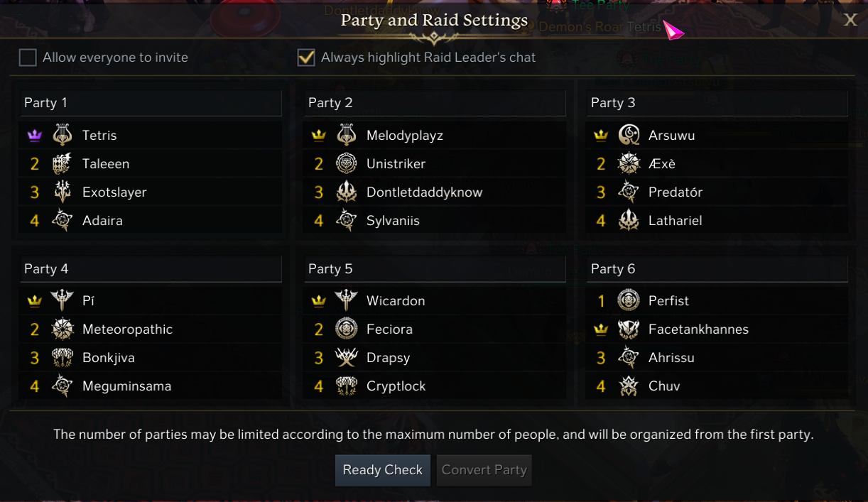
Task: Click the class icon beside Chuv
Action: pyautogui.click(x=629, y=386)
